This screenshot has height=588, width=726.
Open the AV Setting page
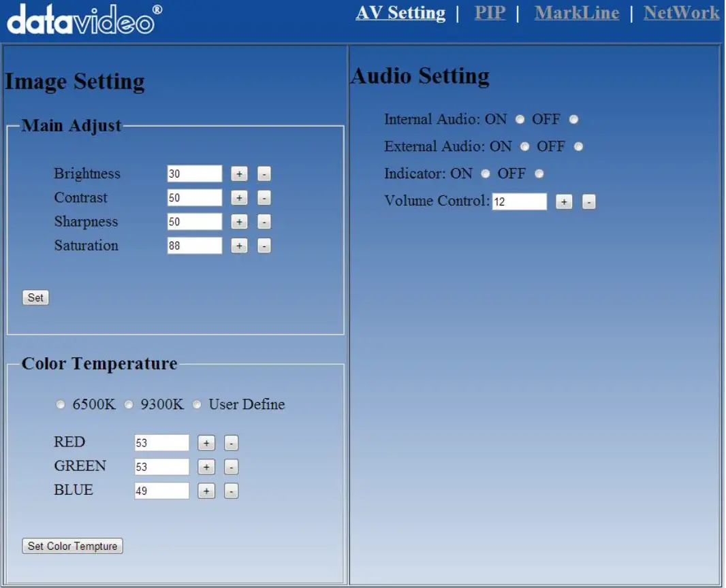tap(400, 13)
